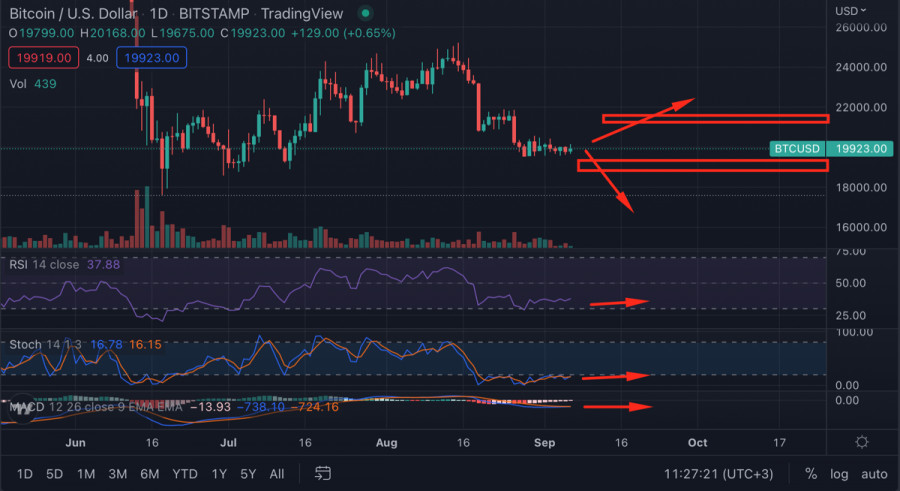The image size is (900, 491).
Task: Select the 5D time range
Action: click(x=55, y=474)
